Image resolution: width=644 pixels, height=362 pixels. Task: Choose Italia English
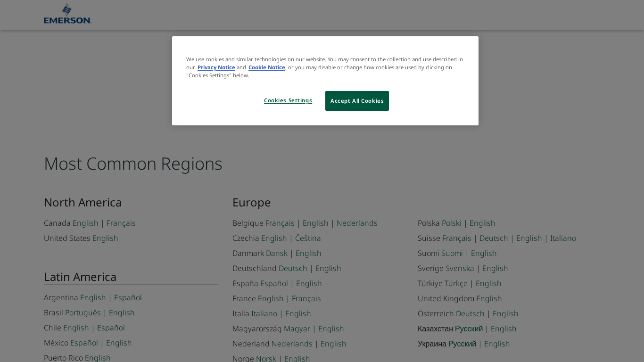click(x=298, y=313)
